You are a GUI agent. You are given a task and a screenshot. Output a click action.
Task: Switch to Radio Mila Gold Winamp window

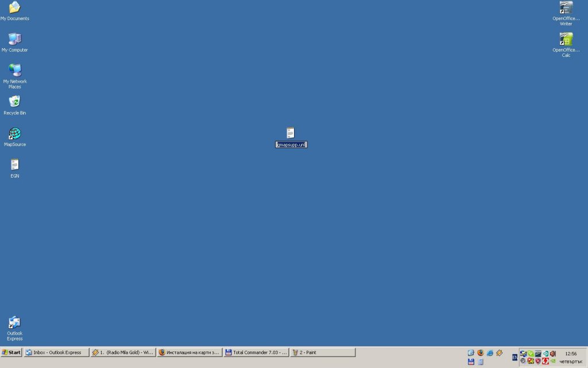pos(123,352)
